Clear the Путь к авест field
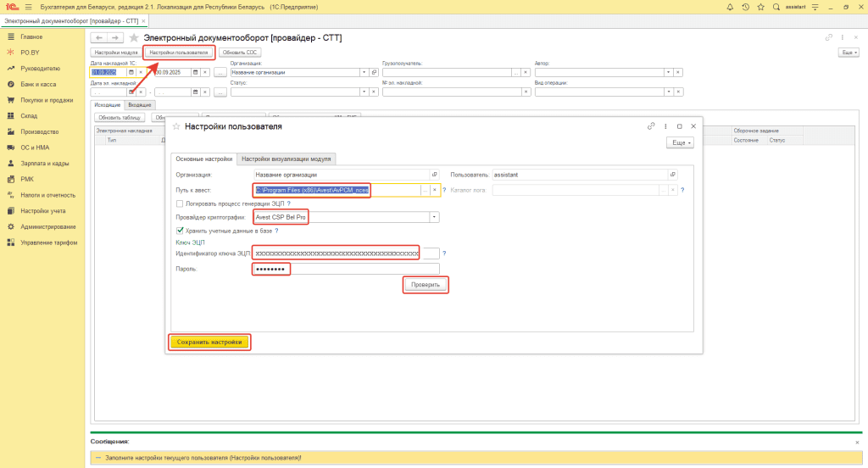 coord(434,191)
